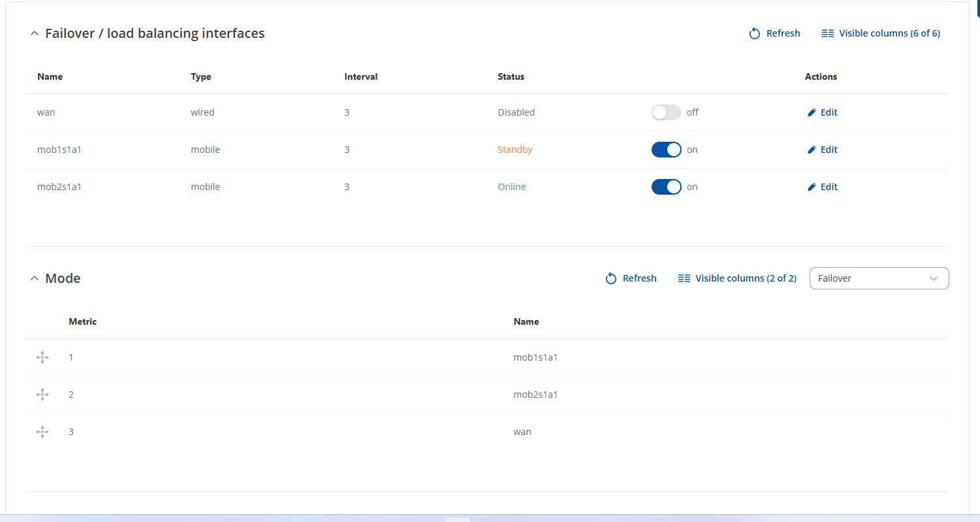Click the Status column header

pyautogui.click(x=511, y=76)
